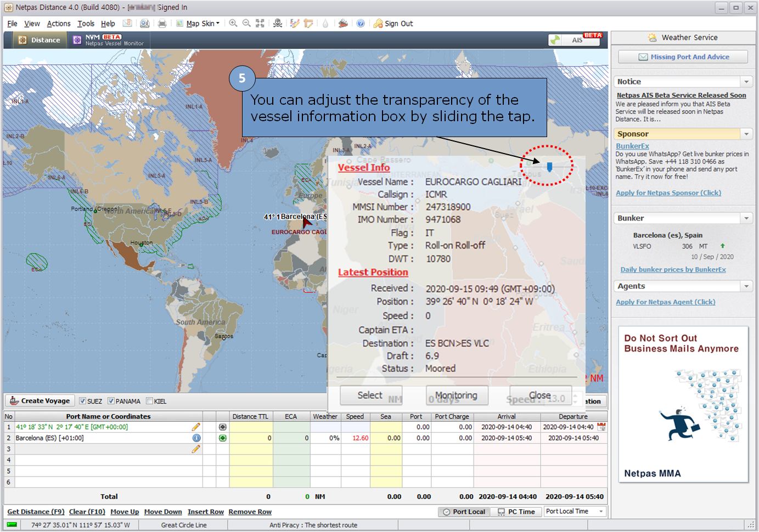Click pencil edit icon in row 3
The image size is (759, 532).
196,449
